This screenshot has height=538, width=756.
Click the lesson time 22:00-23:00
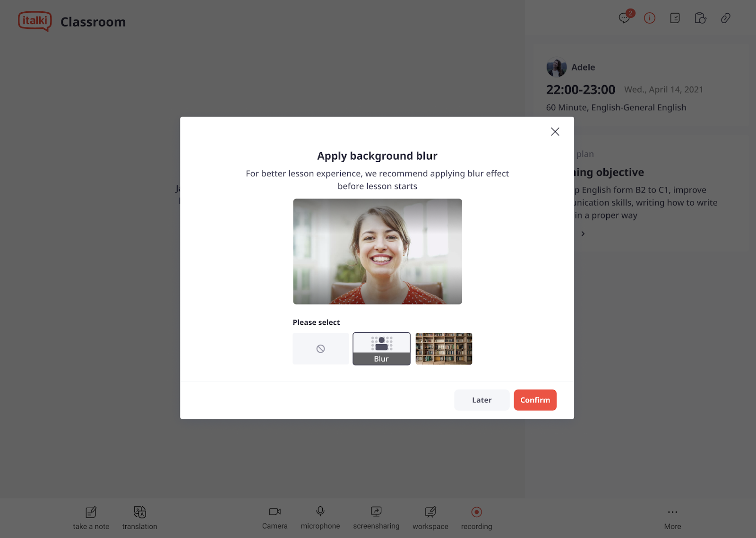pyautogui.click(x=581, y=89)
